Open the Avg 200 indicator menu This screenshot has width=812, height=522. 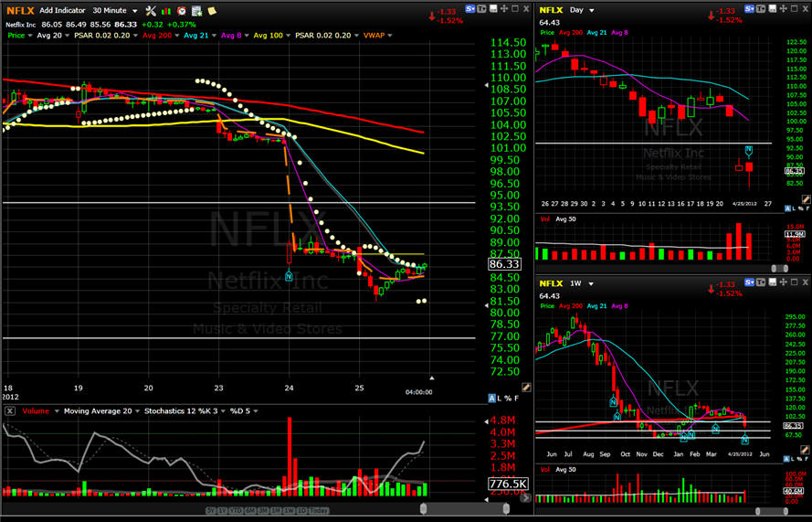point(156,36)
